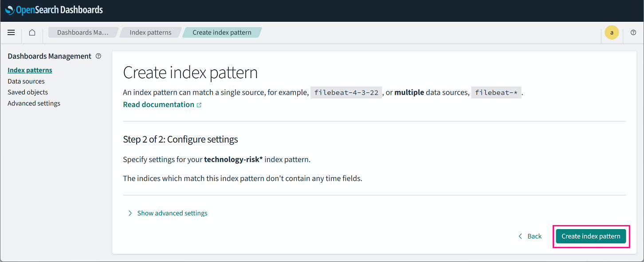The image size is (644, 262).
Task: Select Index patterns in the sidebar
Action: coord(30,70)
